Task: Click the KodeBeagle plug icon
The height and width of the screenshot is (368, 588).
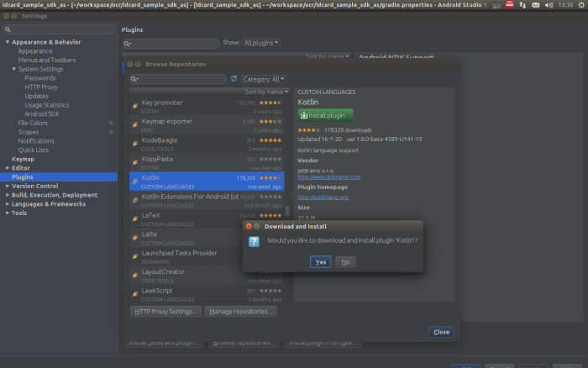Action: (x=135, y=144)
